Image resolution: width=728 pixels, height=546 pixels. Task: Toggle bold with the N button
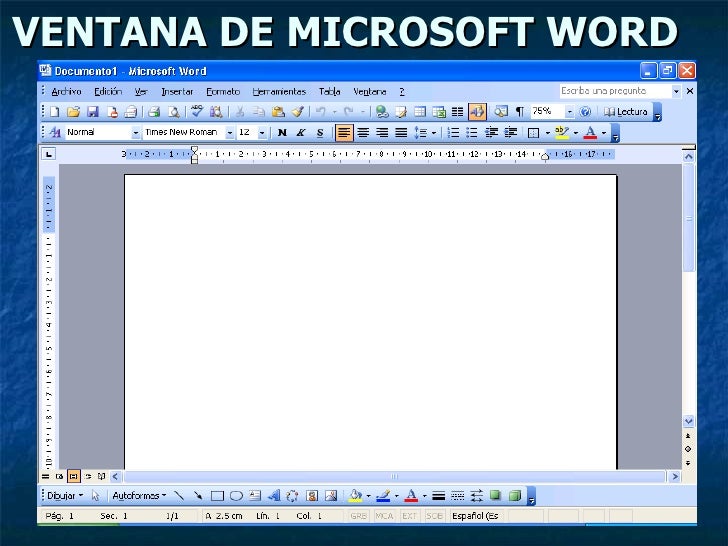[282, 133]
